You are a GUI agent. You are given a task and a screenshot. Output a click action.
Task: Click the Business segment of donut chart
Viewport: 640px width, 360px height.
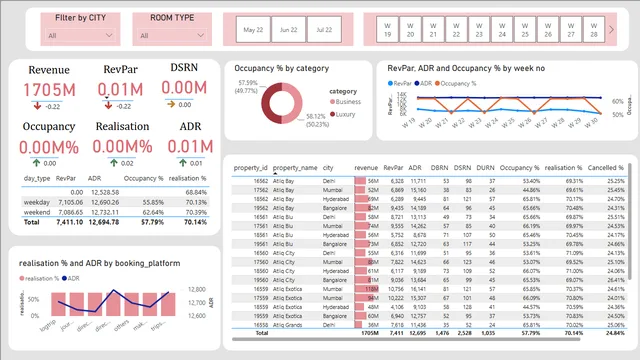[x=297, y=104]
